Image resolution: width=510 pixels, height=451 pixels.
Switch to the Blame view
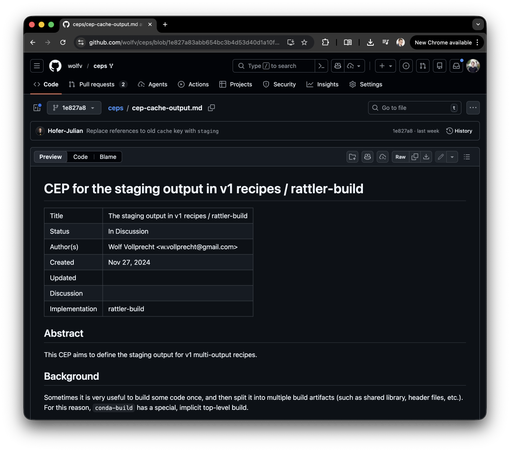(108, 157)
